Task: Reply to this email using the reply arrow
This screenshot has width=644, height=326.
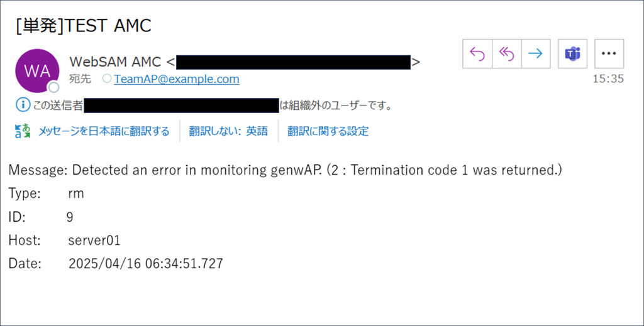Action: 477,53
